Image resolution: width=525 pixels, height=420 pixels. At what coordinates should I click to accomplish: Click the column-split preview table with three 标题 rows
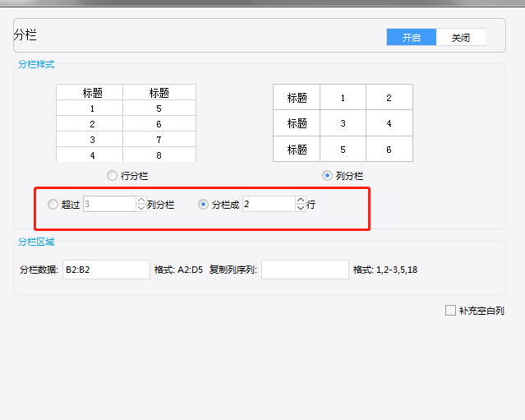click(343, 123)
